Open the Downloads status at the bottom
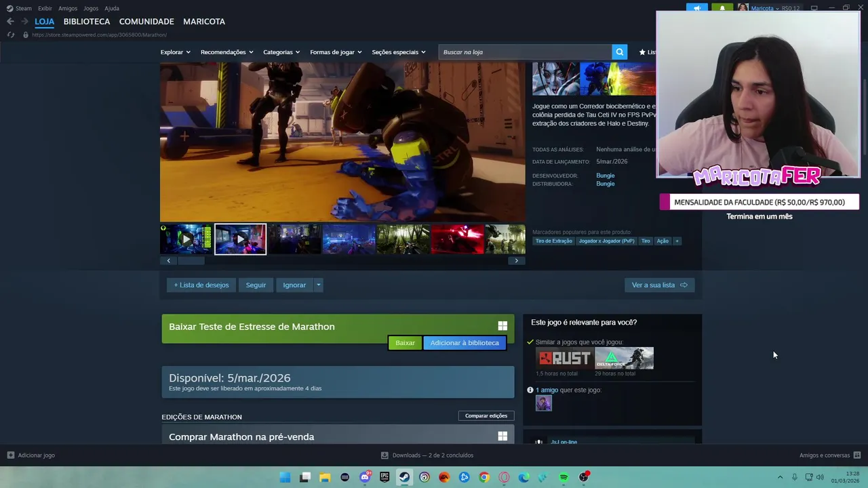Viewport: 868px width, 488px height. 427,455
